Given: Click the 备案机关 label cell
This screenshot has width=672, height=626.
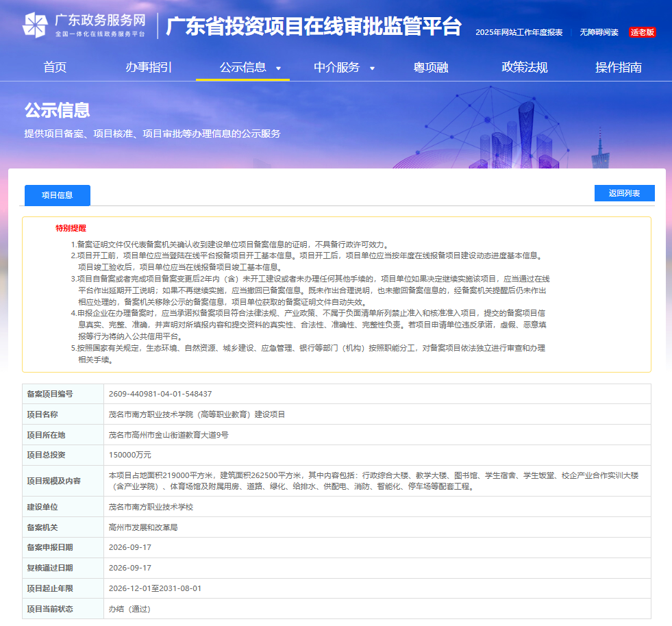Looking at the screenshot, I should [x=63, y=528].
